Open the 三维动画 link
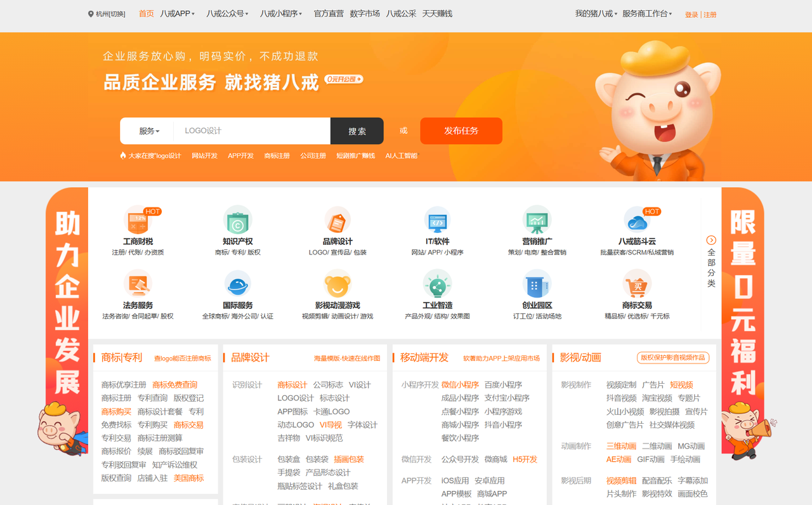 [621, 446]
